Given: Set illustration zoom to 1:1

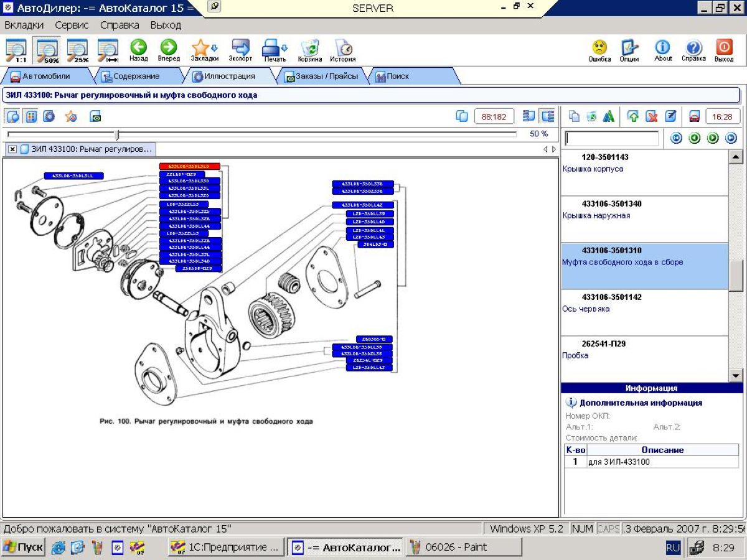Looking at the screenshot, I should click(16, 50).
